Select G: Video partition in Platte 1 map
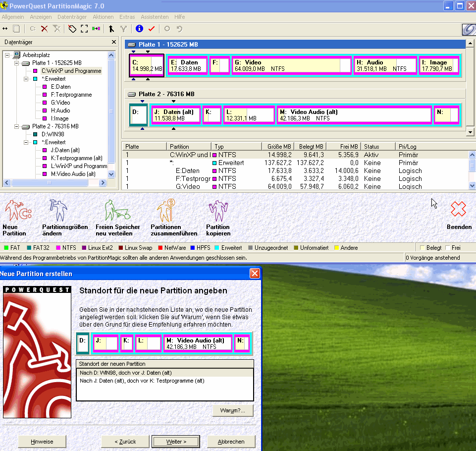The height and width of the screenshot is (451, 476). [291, 65]
